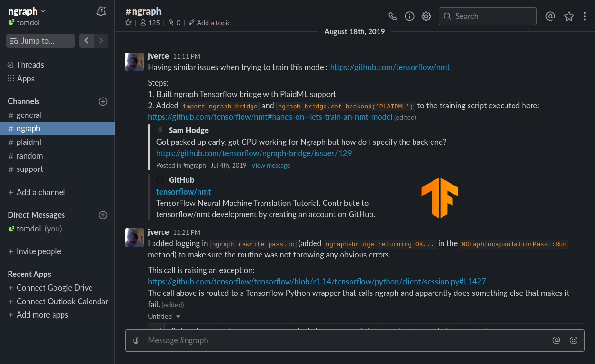
Task: Open the notifications bell settings
Action: [101, 11]
